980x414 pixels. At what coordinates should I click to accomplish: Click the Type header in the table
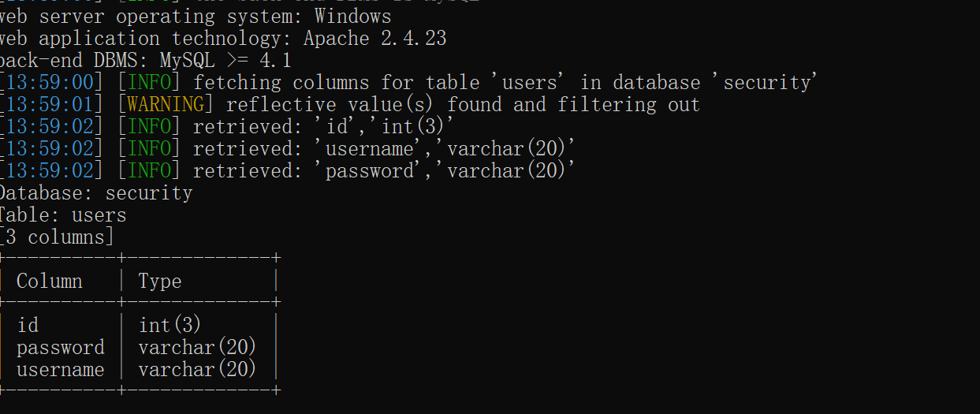[x=160, y=282]
